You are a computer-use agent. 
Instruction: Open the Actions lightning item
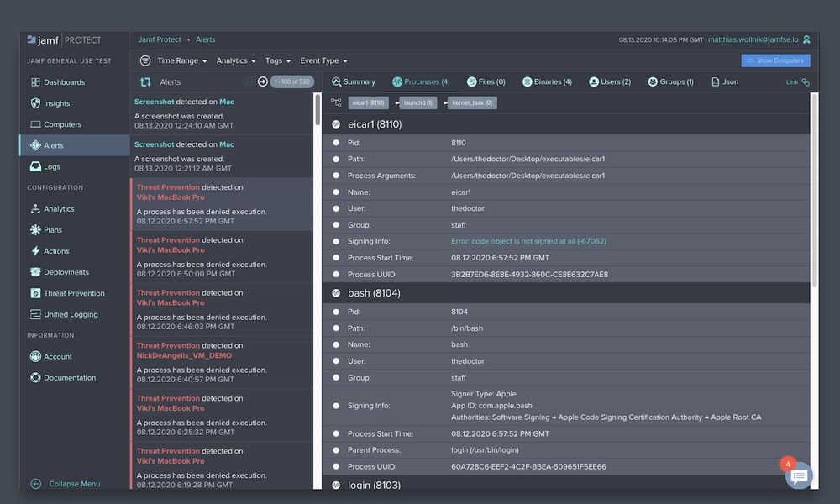[50, 250]
